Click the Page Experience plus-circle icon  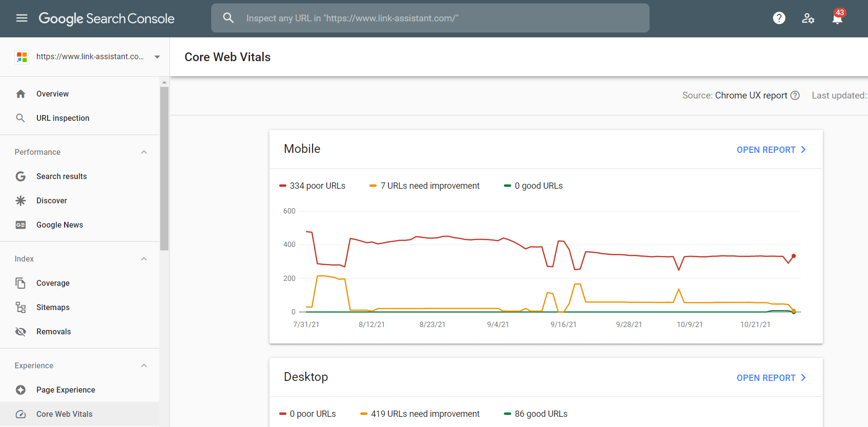20,390
